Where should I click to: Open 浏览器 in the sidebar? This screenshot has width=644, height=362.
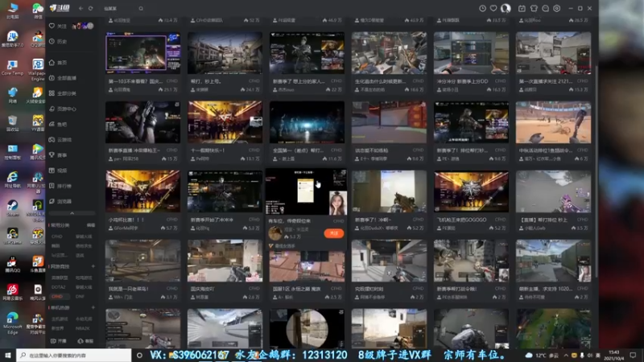point(60,201)
